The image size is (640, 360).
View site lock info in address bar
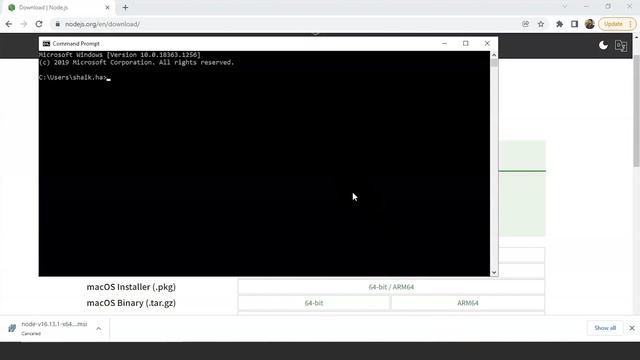click(58, 24)
